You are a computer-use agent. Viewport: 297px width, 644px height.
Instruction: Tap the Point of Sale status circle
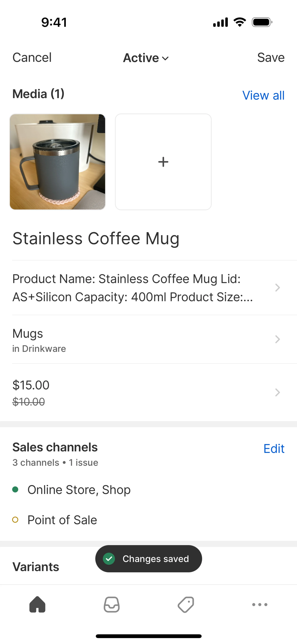(15, 520)
